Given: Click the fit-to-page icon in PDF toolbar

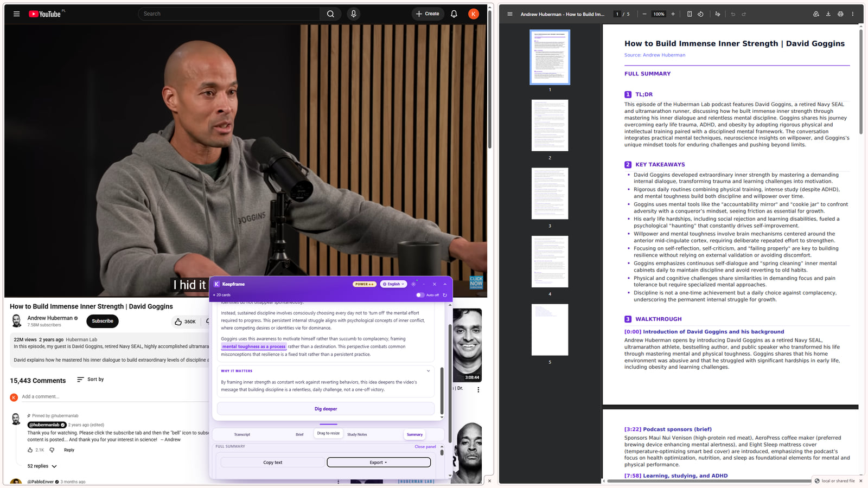Looking at the screenshot, I should pos(690,14).
